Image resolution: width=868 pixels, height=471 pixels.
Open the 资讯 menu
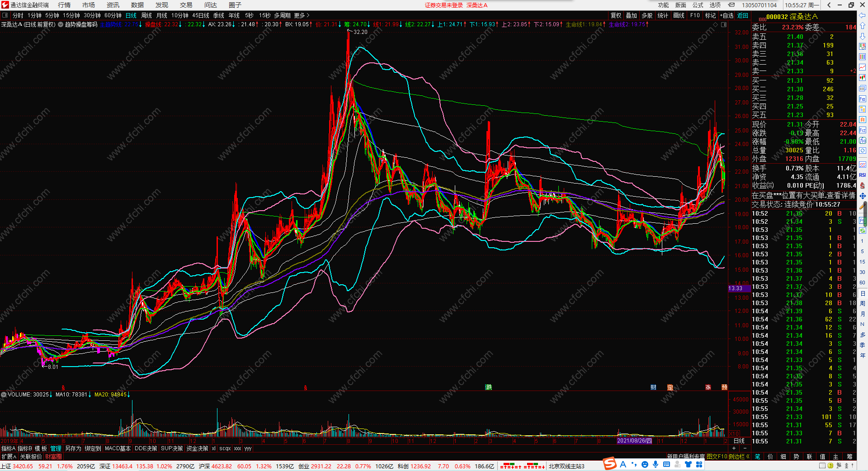point(113,5)
